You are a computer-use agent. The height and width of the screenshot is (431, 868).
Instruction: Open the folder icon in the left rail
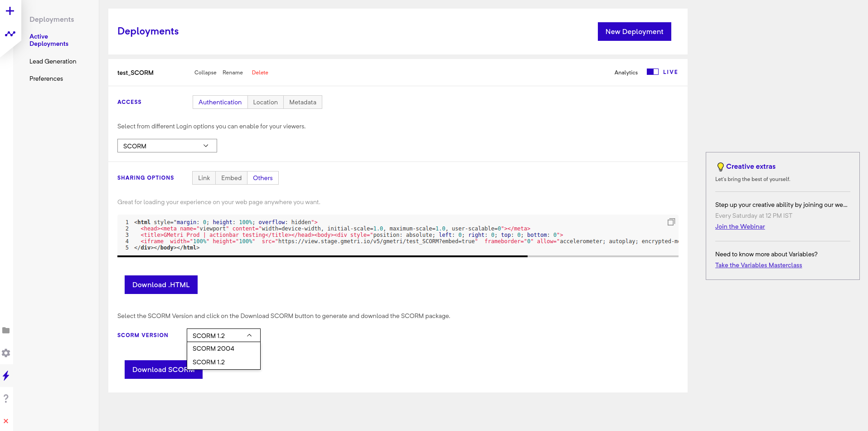point(6,330)
